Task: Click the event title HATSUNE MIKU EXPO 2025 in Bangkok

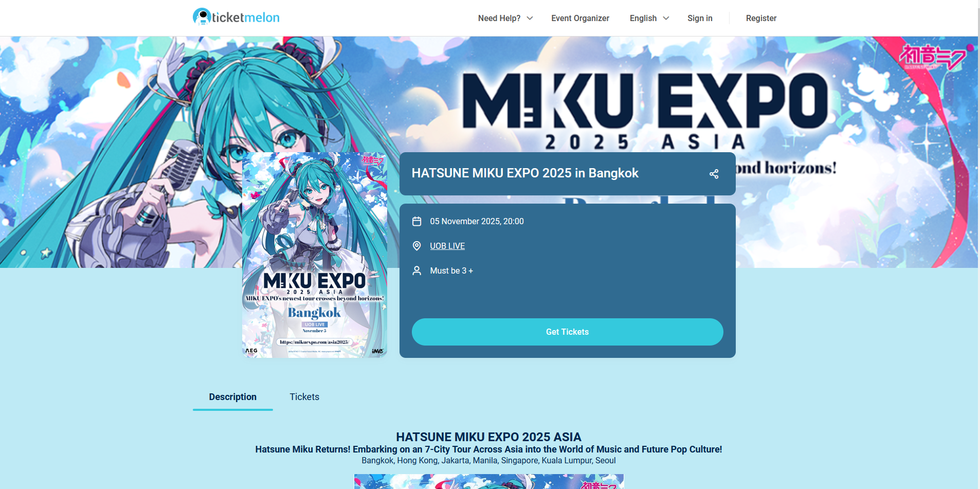Action: click(x=525, y=173)
